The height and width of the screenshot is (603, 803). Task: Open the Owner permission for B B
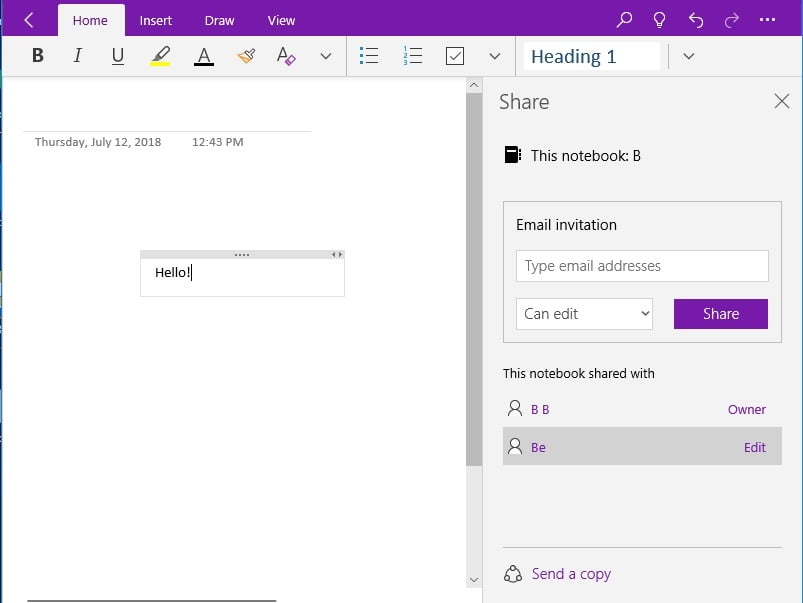tap(747, 409)
